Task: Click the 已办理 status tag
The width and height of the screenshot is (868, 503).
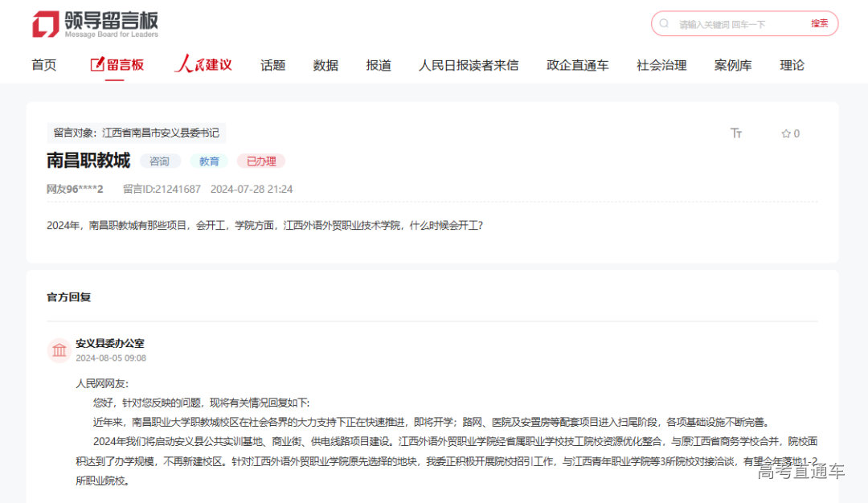Action: click(x=260, y=161)
